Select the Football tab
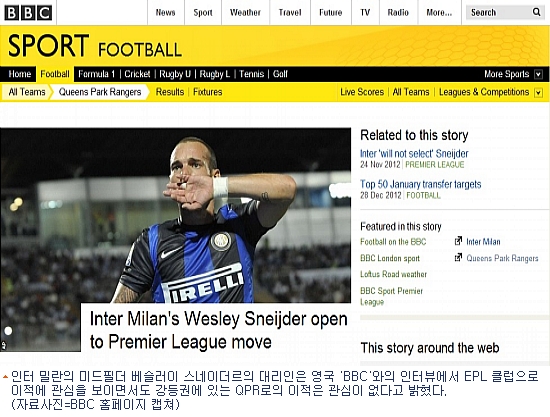Viewport: 550px width, 417px height. 55,74
